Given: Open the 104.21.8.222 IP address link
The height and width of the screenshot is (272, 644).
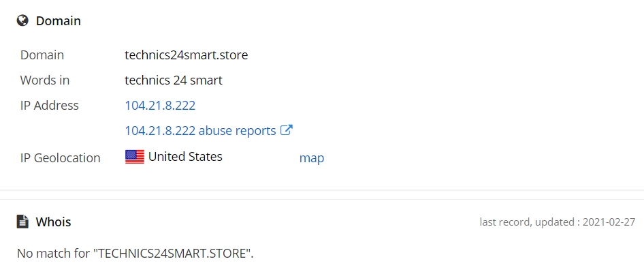Looking at the screenshot, I should coord(160,106).
